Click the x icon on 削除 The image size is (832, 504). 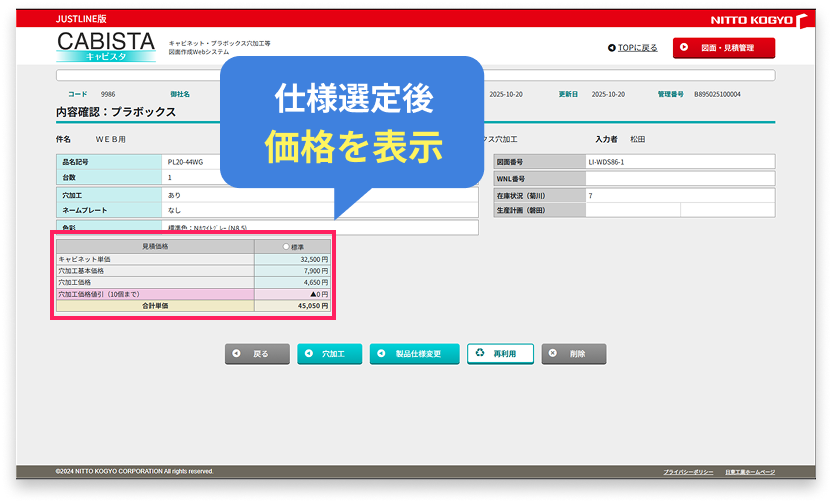tap(553, 353)
